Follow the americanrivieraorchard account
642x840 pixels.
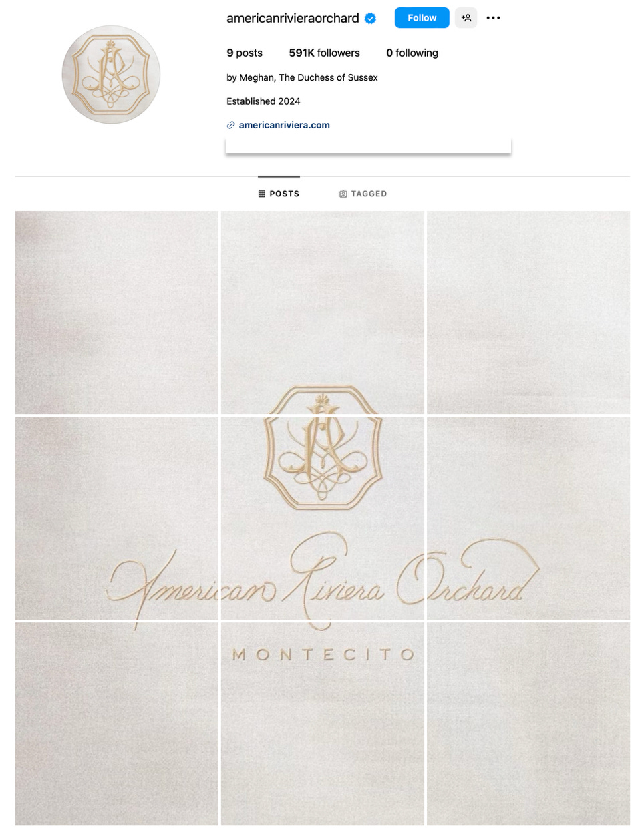422,18
